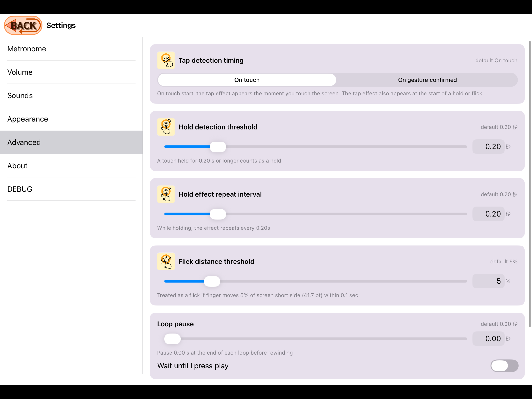Click the 'default 5%' label
The height and width of the screenshot is (399, 532).
click(504, 262)
